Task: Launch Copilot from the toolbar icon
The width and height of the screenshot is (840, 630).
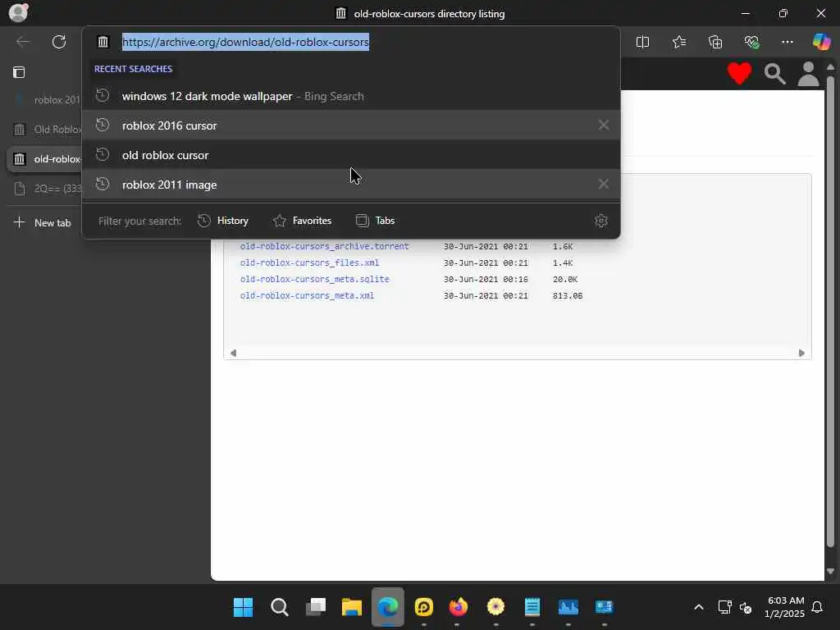Action: (821, 42)
